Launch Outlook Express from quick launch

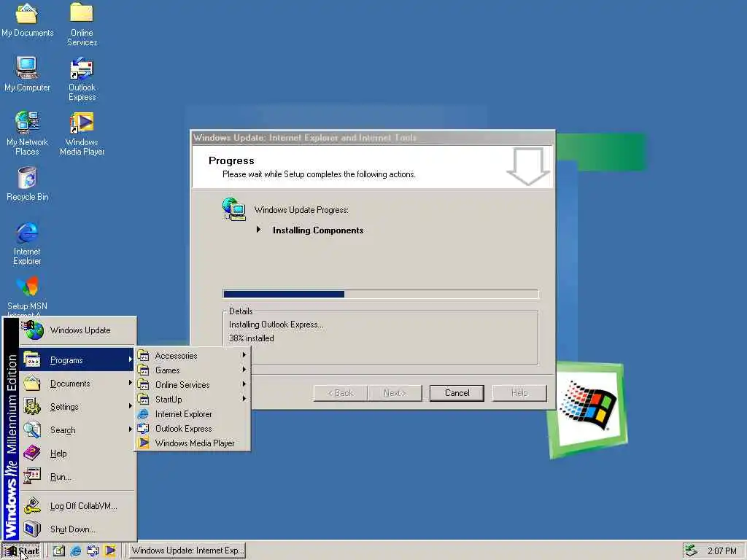(x=93, y=551)
